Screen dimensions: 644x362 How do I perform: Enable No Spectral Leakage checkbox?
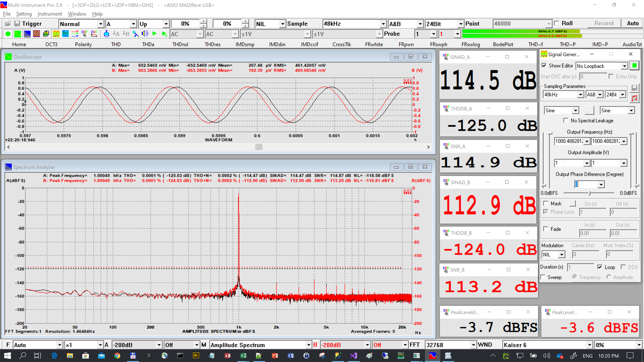(x=566, y=120)
